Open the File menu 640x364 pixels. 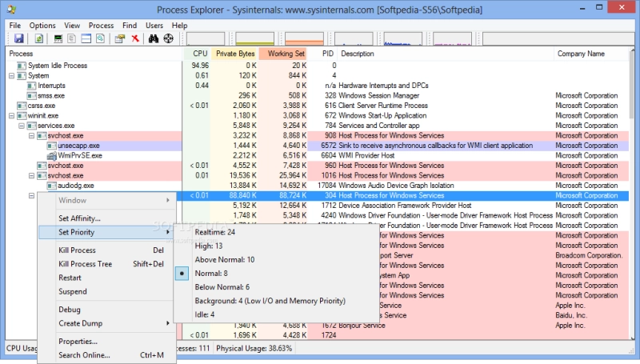15,26
